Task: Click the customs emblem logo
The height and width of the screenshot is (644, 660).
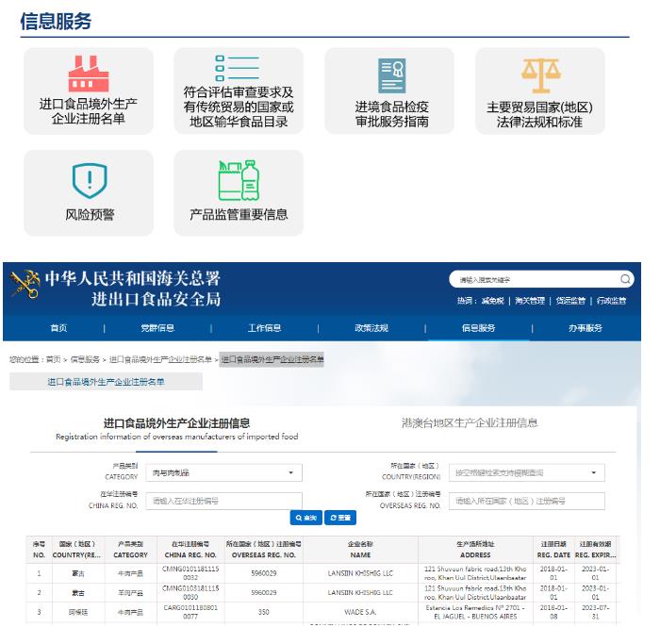Action: pos(25,285)
